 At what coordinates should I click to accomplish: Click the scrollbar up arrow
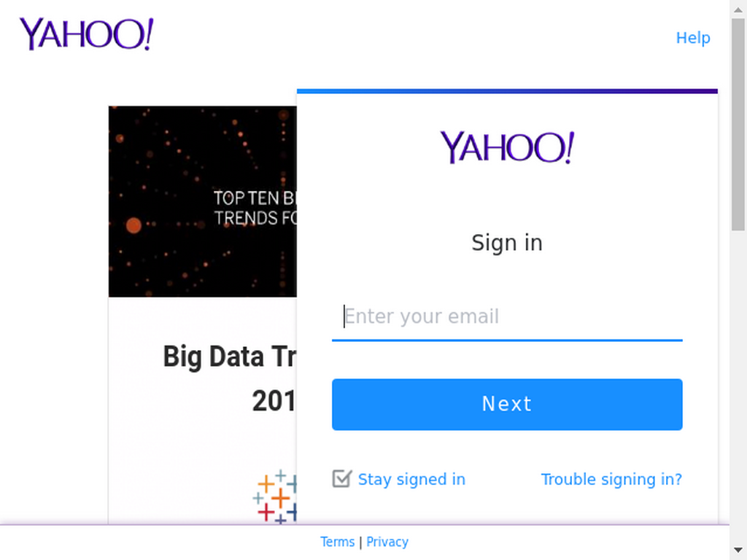(738, 9)
